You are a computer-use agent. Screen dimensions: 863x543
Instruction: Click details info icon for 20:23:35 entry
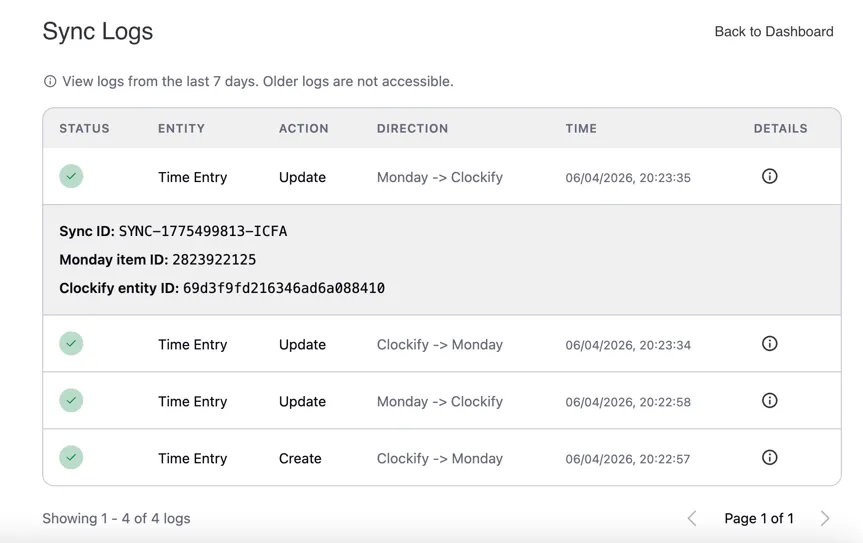[769, 176]
